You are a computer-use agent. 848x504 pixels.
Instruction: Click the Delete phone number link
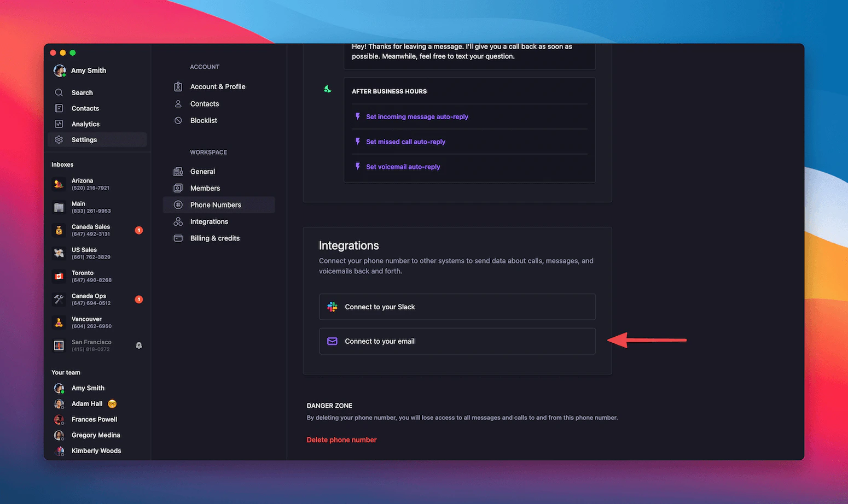(x=341, y=439)
